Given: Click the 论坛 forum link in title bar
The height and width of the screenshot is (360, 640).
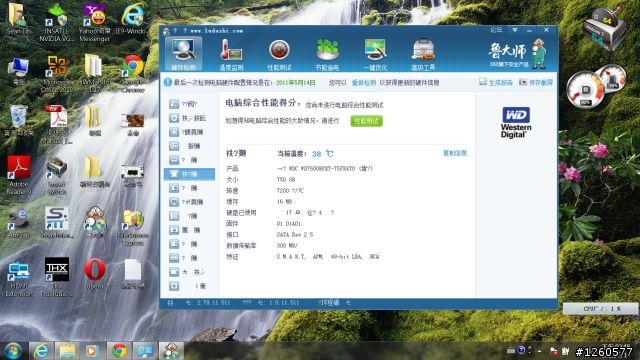Looking at the screenshot, I should [496, 30].
